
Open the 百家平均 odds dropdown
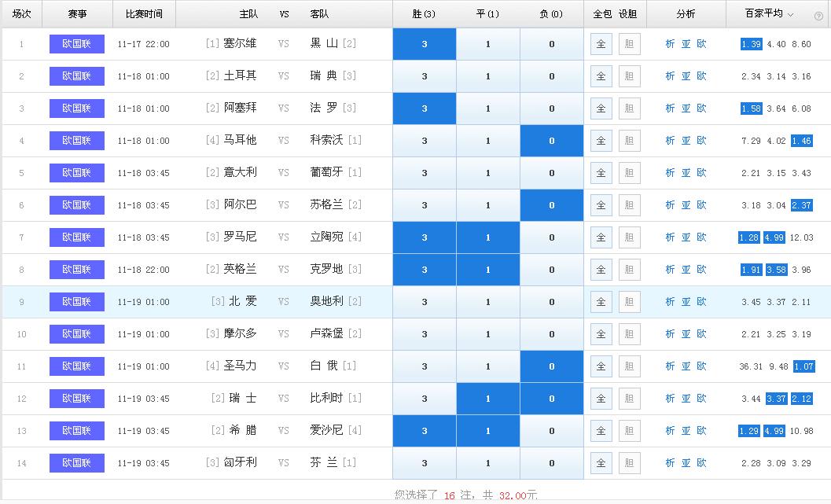tap(790, 14)
